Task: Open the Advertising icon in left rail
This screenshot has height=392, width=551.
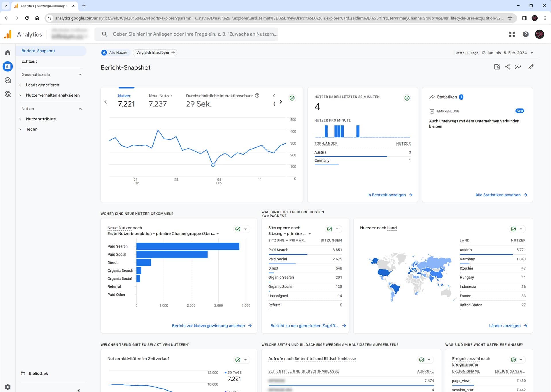Action: click(x=8, y=94)
